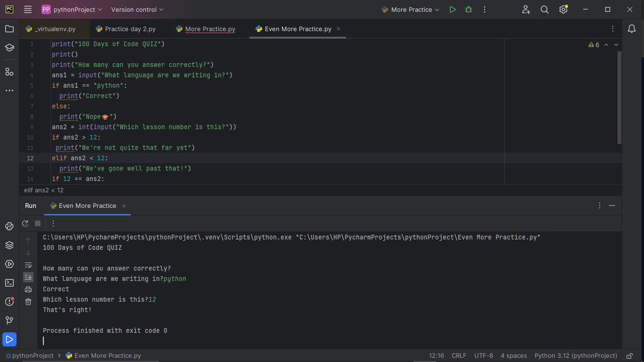Viewport: 644px width, 362px height.
Task: Open the More Practice run configuration dropdown
Action: [x=410, y=9]
